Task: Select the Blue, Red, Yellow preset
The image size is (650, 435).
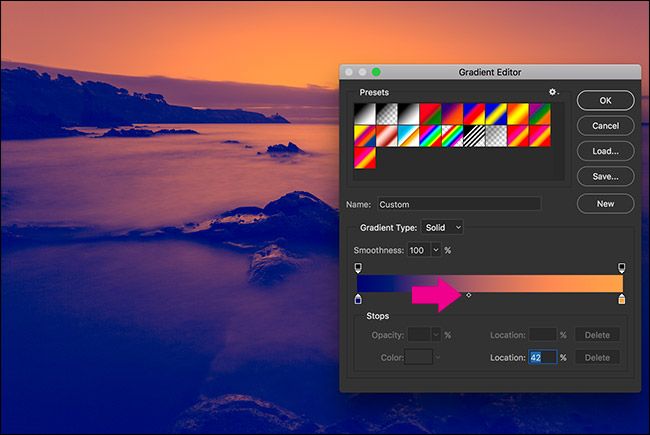Action: (474, 114)
